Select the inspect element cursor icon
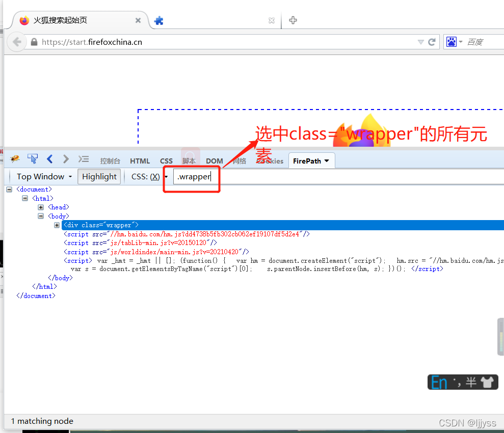Image resolution: width=504 pixels, height=433 pixels. point(32,158)
